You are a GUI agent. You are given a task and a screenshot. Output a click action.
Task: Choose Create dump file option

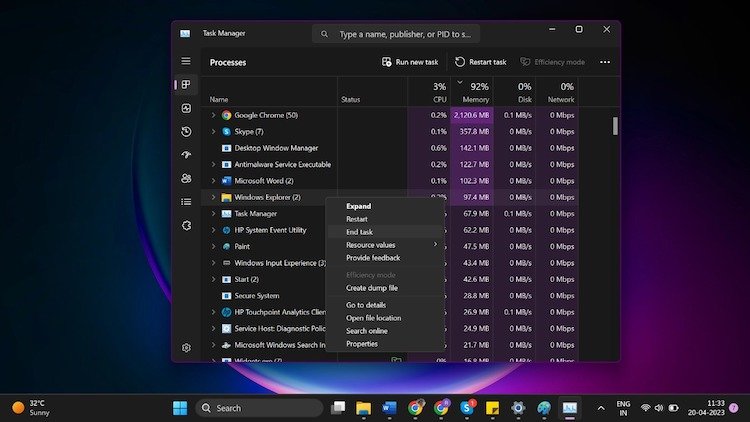(385, 288)
